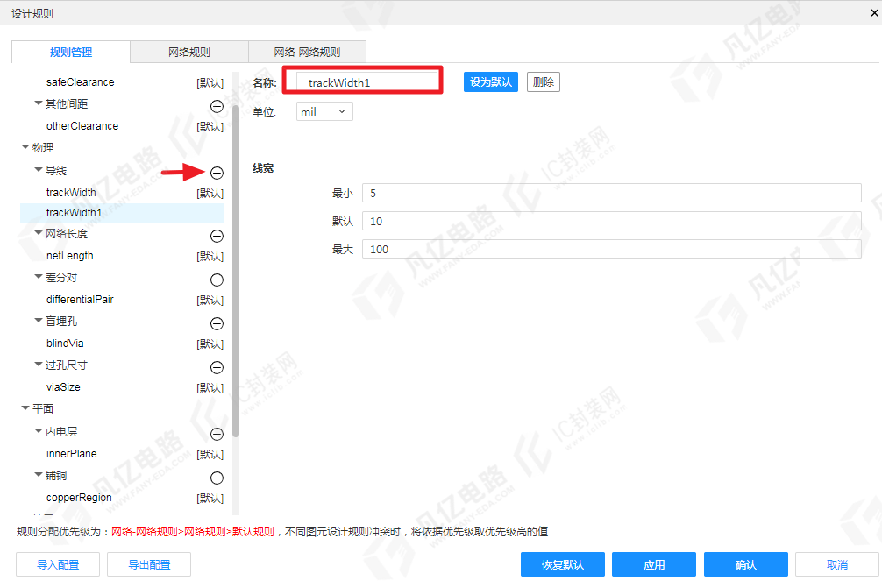Add a new 差分对 rule
The width and height of the screenshot is (882, 588).
[x=217, y=280]
